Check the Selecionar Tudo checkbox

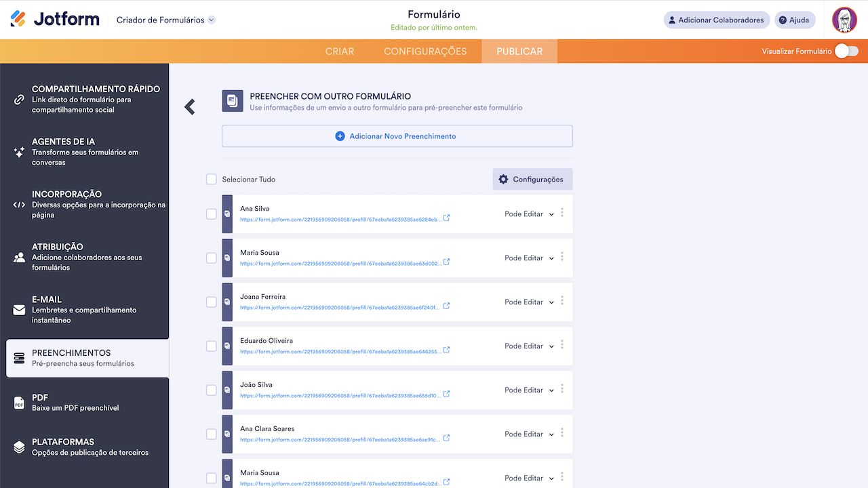[212, 180]
